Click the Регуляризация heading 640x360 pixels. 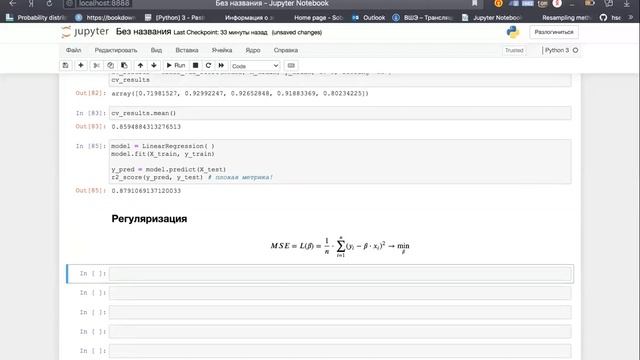(149, 219)
